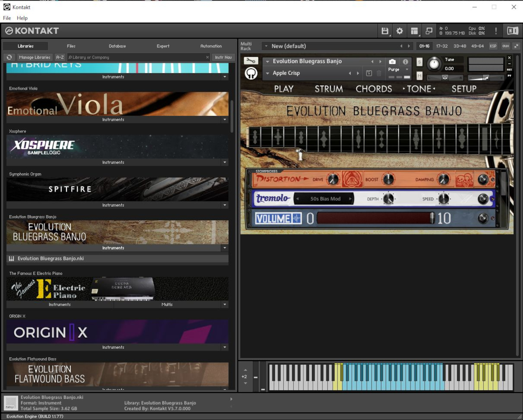Select next instrument for Evolution Bluegrass Banjo
This screenshot has width=523, height=420.
tap(380, 61)
